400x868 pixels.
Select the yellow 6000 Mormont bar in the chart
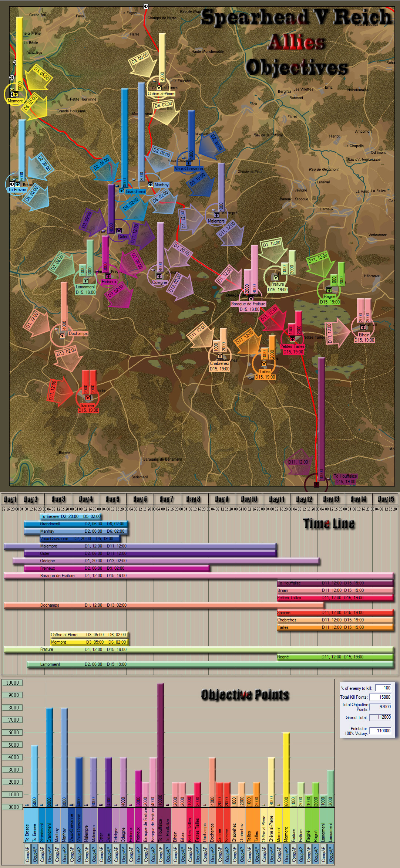[286, 770]
